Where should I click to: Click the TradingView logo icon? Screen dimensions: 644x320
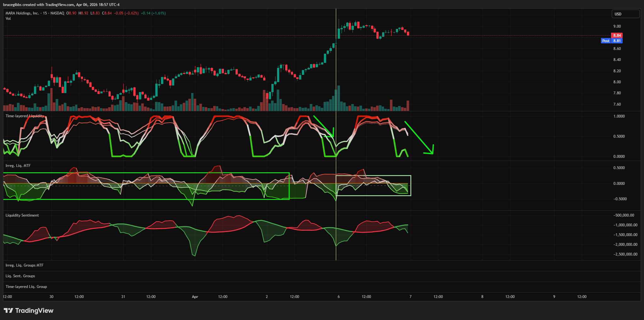coord(8,311)
